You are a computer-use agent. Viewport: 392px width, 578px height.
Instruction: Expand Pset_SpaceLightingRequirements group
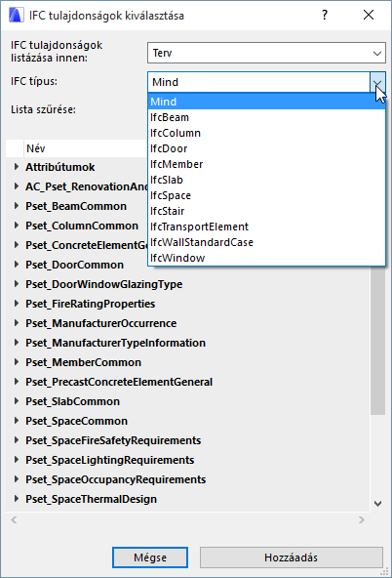(17, 460)
